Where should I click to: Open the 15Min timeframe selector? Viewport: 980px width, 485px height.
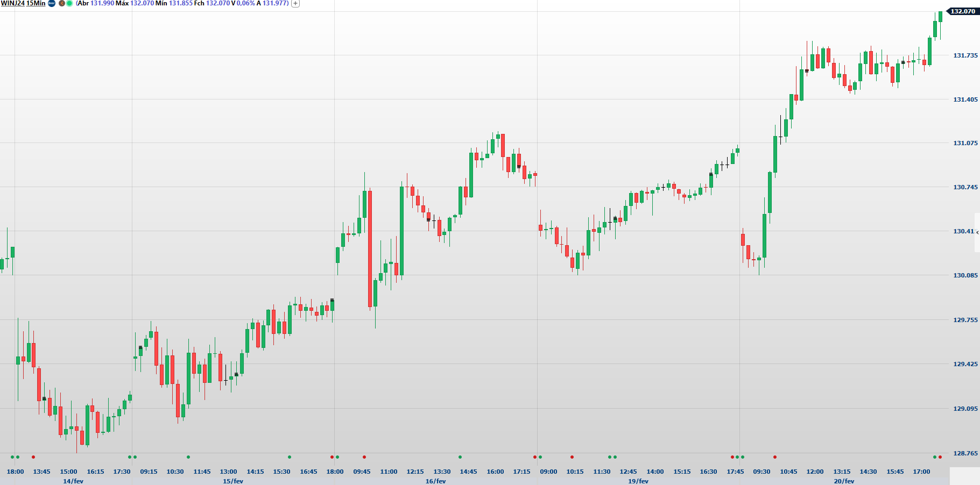36,3
